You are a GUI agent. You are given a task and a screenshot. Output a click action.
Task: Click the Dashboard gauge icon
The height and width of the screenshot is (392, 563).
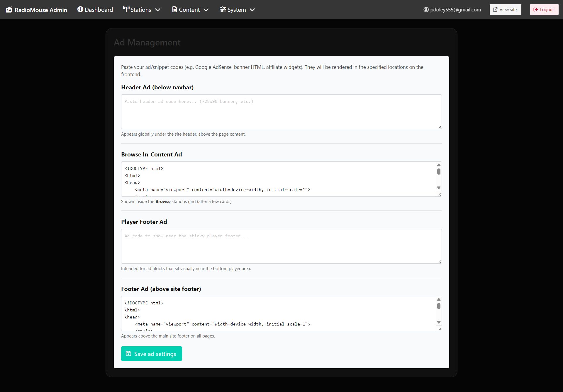[x=80, y=9]
